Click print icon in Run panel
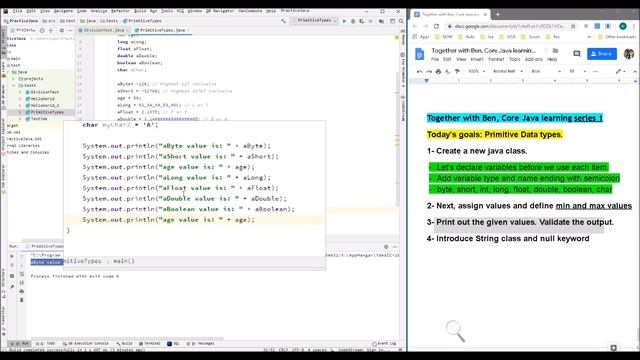This screenshot has height=360, width=640. (22, 291)
